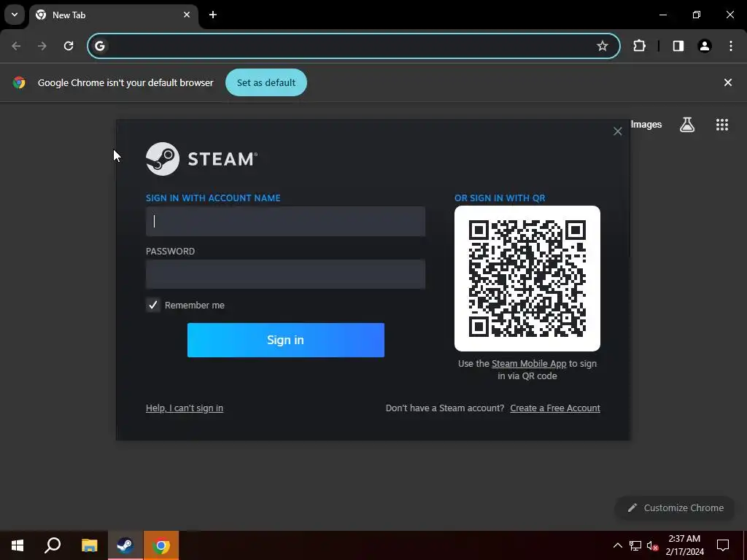This screenshot has width=747, height=560.
Task: Click the Steam password field
Action: pyautogui.click(x=285, y=274)
